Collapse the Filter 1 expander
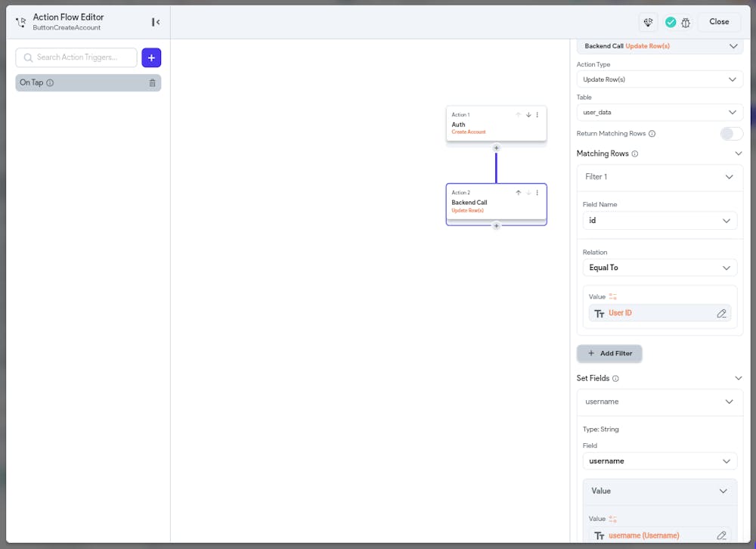The image size is (756, 549). tap(729, 177)
